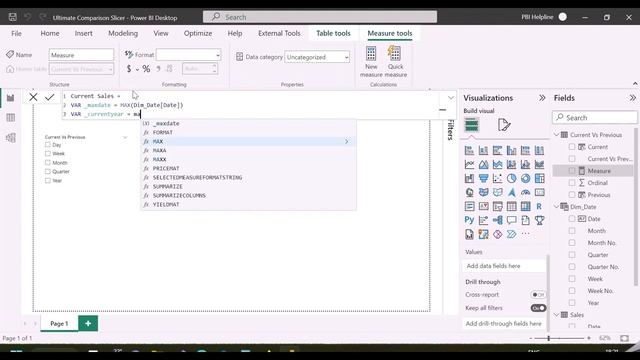Toggle the Cross-report switch
Viewport: 640px width, 360px height.
(538, 295)
